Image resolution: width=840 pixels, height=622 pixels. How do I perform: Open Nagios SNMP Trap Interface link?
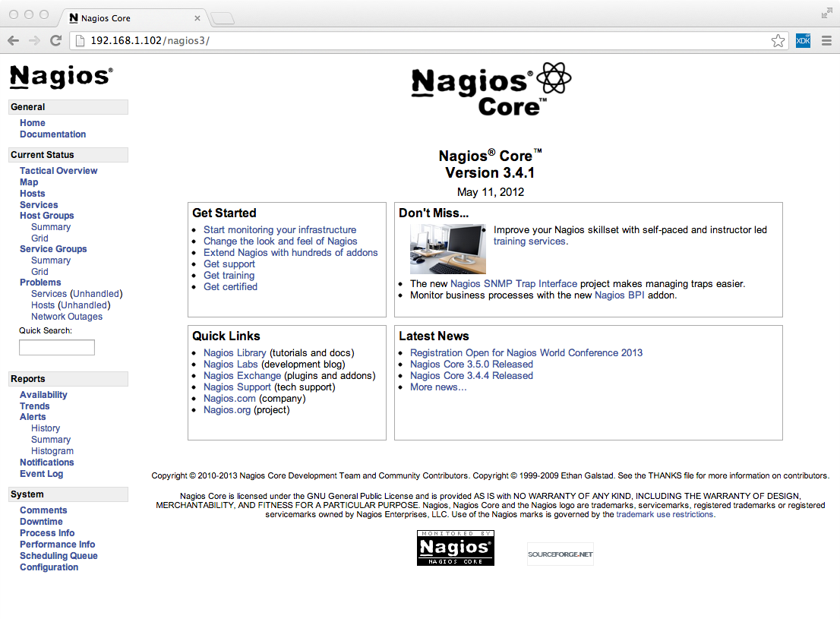tap(513, 283)
